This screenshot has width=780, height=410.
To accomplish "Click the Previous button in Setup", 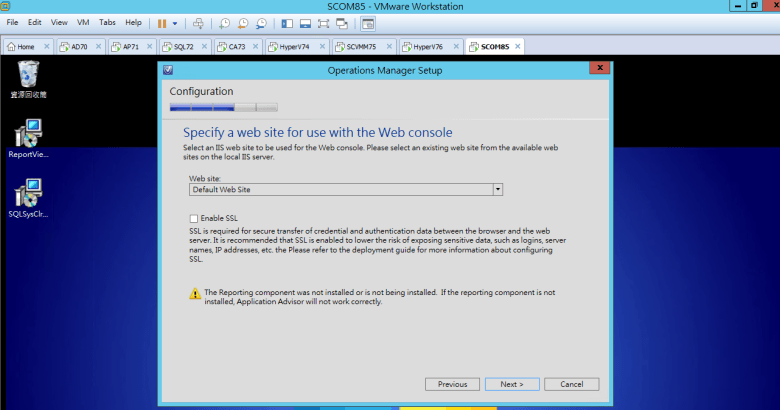I will [x=452, y=384].
